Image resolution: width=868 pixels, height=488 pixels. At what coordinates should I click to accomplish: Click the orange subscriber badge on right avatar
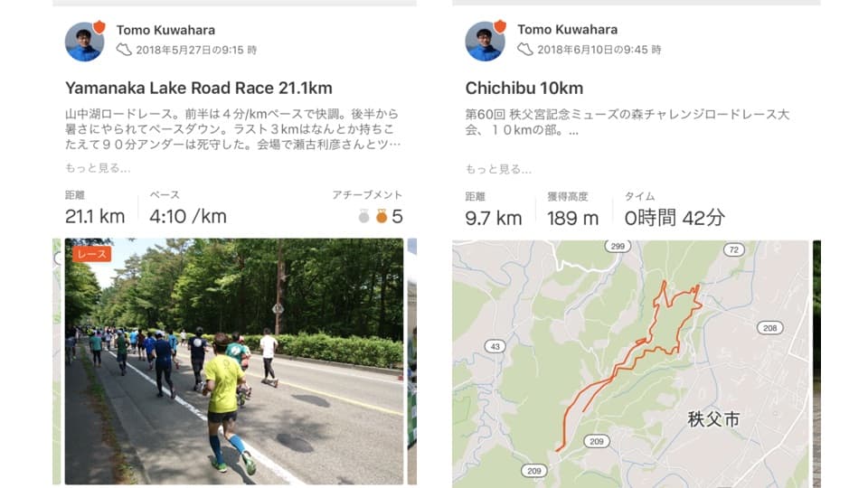(500, 26)
